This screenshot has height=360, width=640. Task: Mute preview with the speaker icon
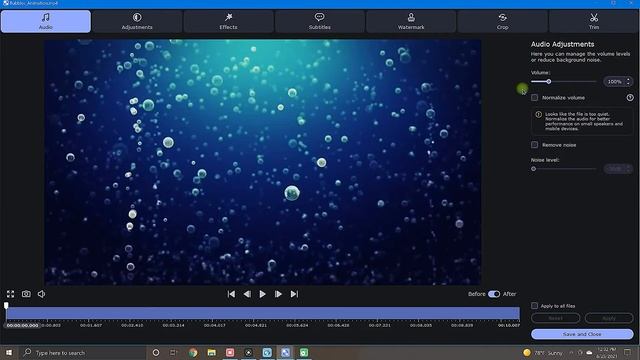coord(42,294)
